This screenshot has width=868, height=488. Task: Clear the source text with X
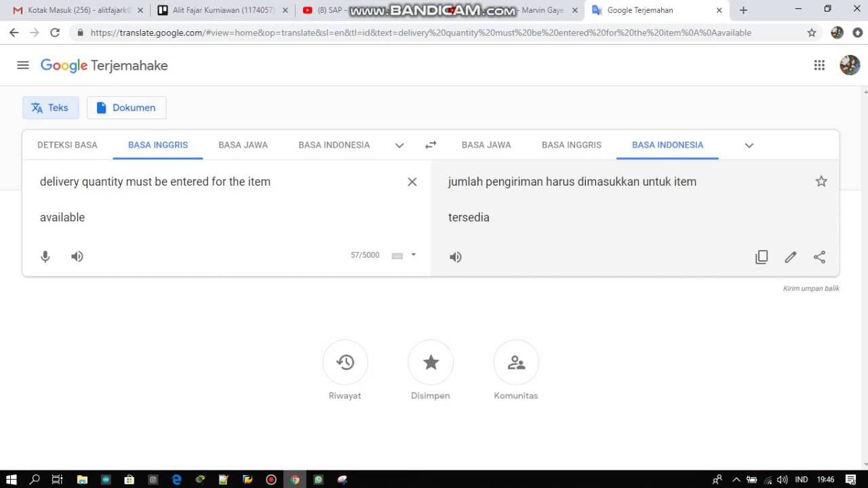click(412, 182)
